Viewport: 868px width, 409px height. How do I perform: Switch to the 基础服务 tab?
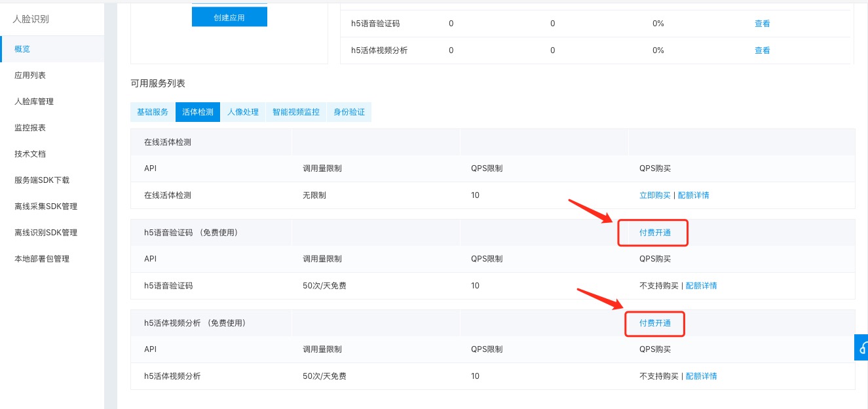pos(153,112)
